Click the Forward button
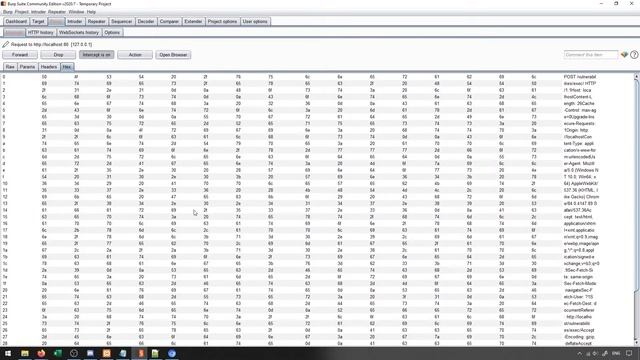This screenshot has height=360, width=640. 20,55
